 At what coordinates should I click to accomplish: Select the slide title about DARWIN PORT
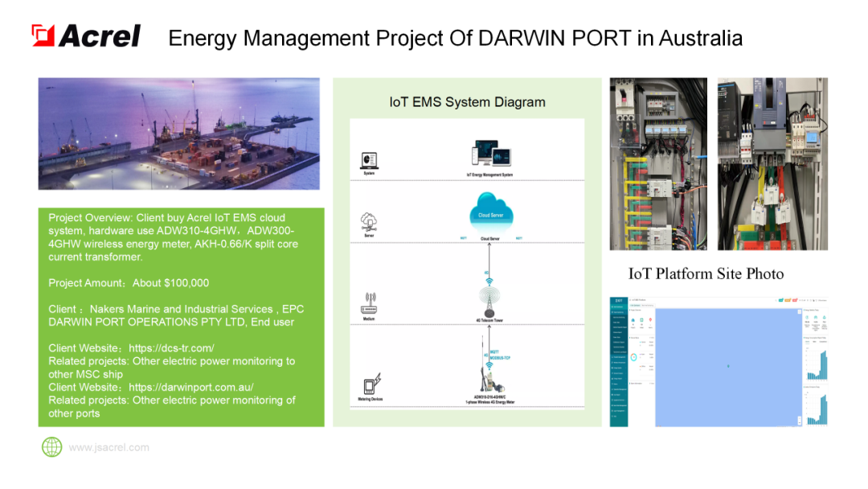coord(455,39)
